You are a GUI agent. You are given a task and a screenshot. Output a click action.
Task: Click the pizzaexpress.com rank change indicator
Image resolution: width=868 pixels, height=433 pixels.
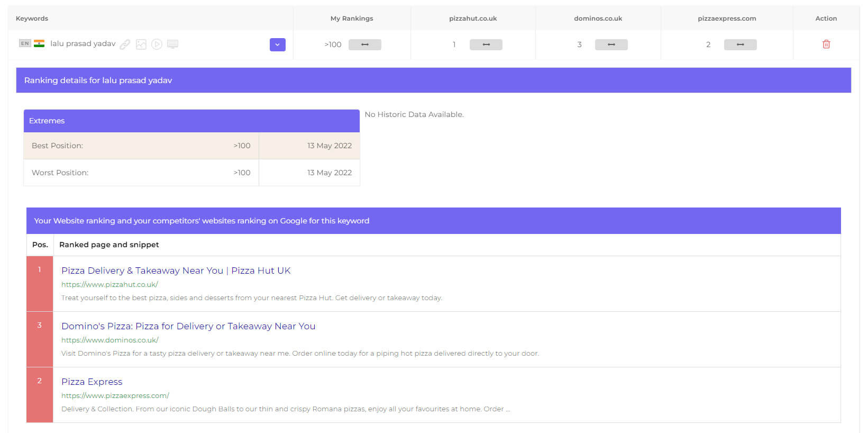pos(741,44)
